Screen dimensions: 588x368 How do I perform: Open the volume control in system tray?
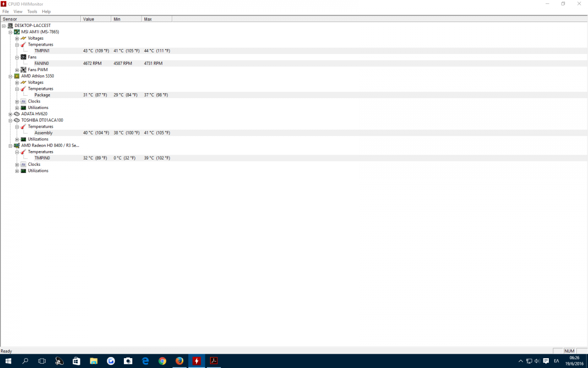pos(538,361)
